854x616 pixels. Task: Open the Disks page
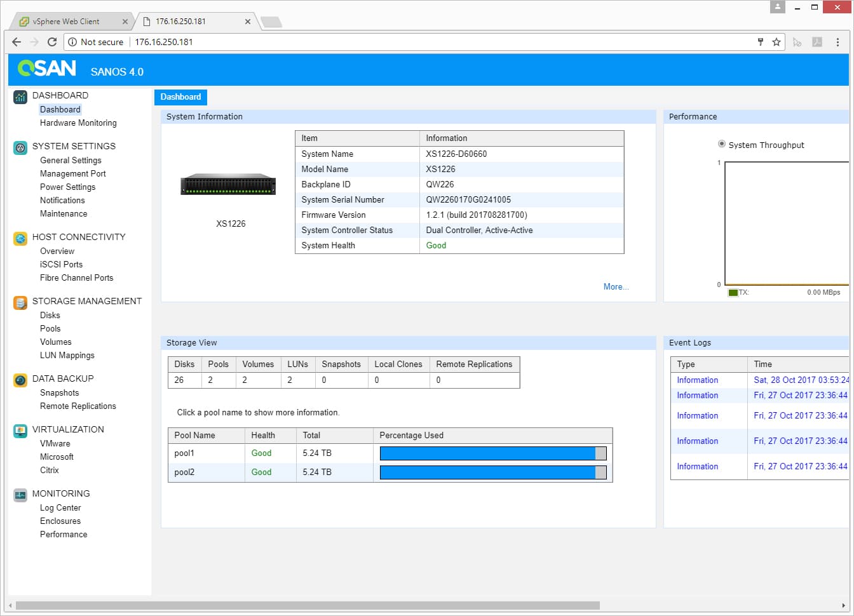coord(50,316)
